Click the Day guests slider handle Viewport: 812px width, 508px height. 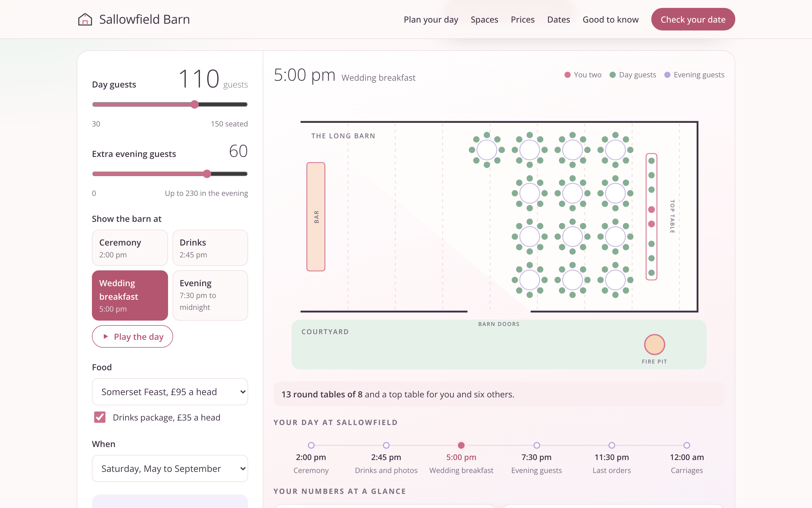coord(195,104)
